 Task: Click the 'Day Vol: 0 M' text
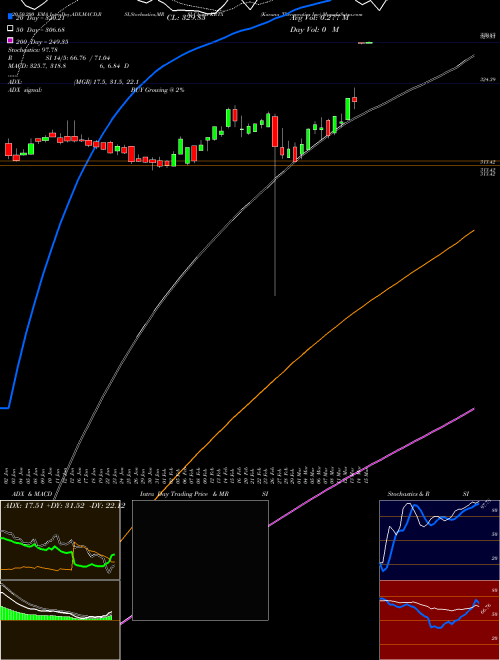[314, 30]
